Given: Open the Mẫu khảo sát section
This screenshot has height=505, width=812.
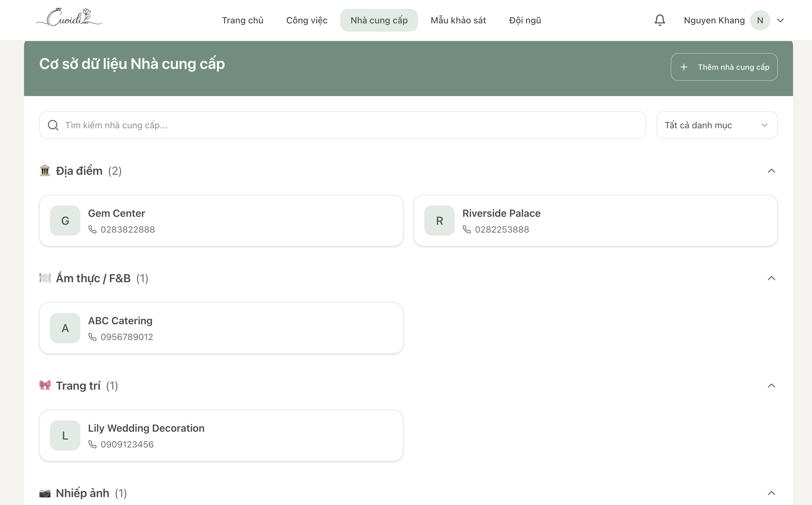Looking at the screenshot, I should click(x=458, y=20).
